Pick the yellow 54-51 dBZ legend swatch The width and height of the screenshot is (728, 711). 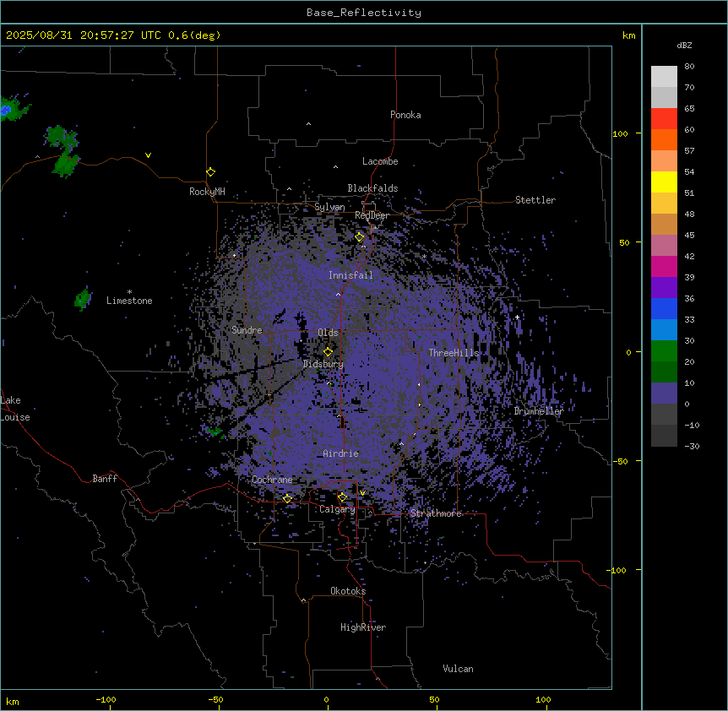[x=664, y=182]
